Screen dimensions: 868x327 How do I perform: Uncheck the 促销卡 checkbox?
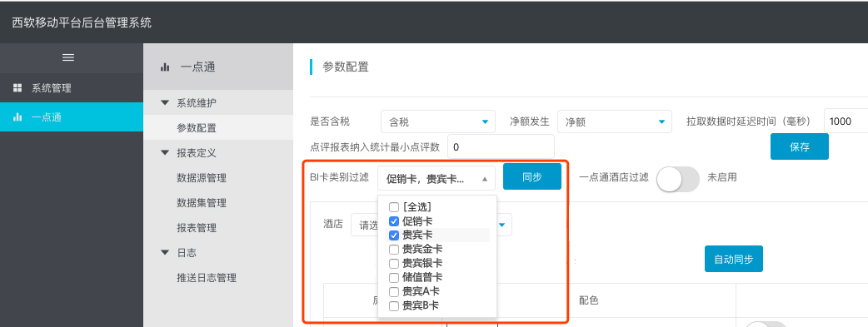394,221
